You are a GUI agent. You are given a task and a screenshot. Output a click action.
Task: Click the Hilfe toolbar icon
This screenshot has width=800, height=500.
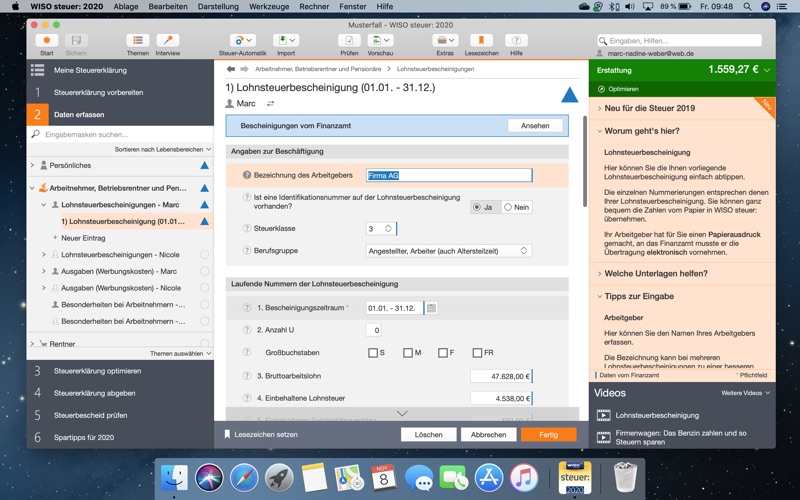[x=516, y=40]
